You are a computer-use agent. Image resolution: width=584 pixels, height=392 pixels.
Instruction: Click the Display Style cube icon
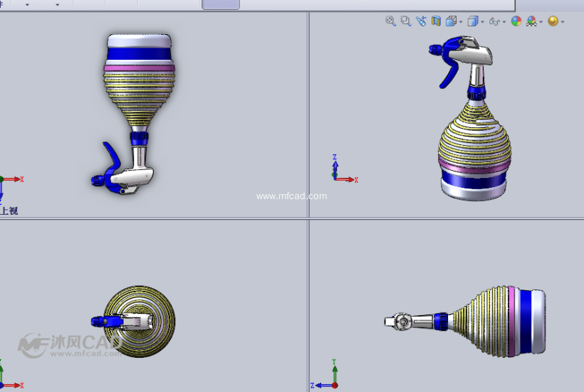click(x=473, y=21)
